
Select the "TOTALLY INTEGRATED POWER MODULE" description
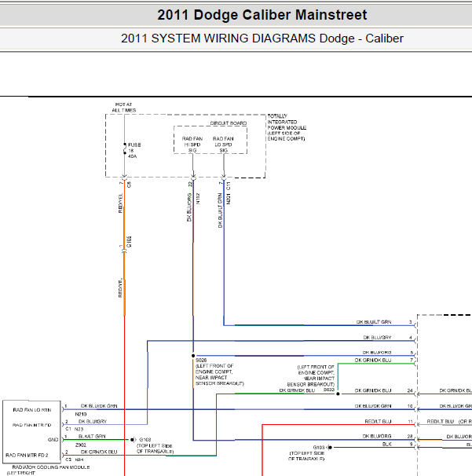click(x=287, y=127)
